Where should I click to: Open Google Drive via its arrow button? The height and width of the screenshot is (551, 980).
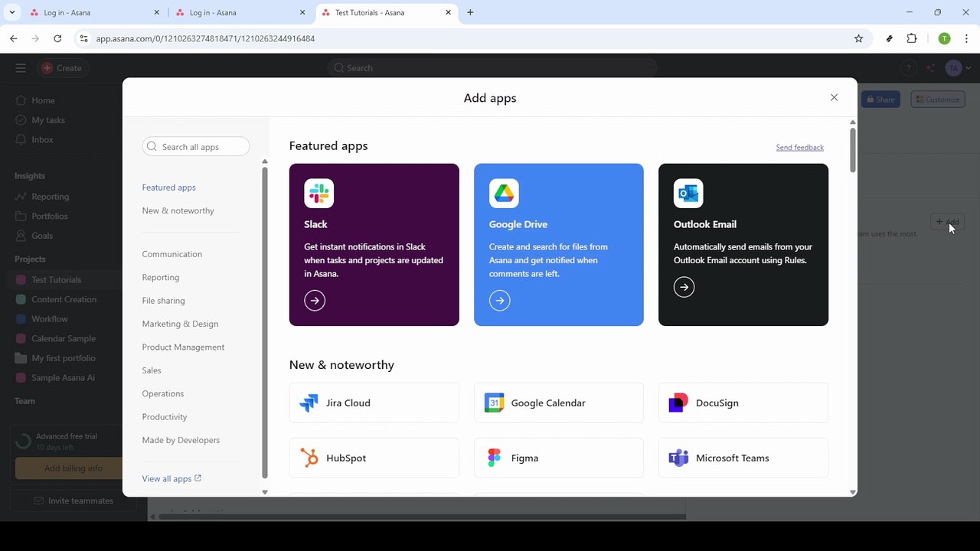coord(500,301)
